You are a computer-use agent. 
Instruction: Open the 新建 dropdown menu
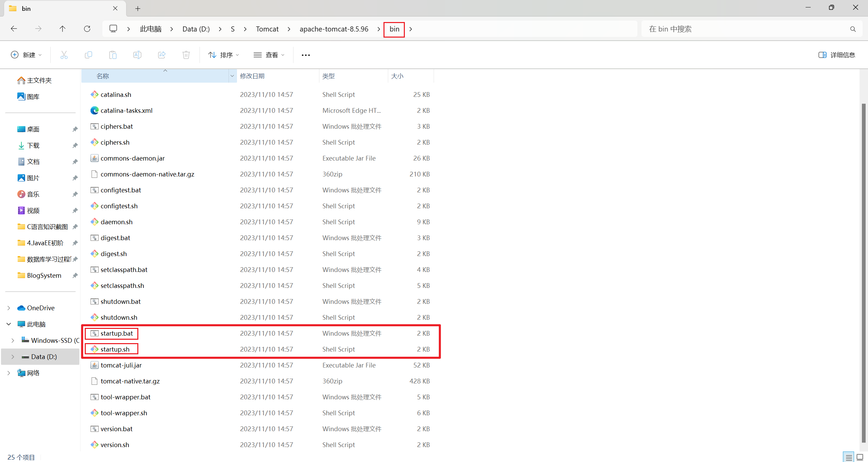(26, 55)
